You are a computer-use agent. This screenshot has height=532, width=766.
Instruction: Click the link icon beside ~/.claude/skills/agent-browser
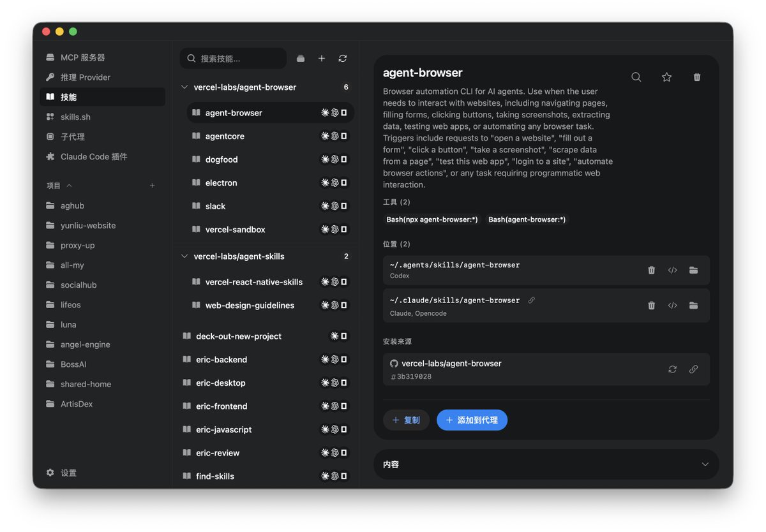pos(532,300)
